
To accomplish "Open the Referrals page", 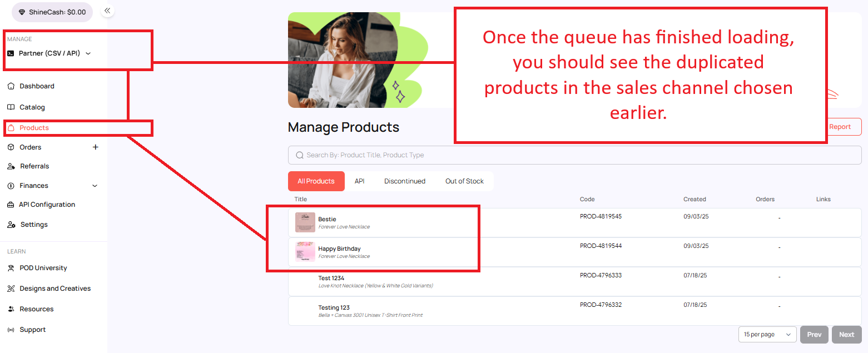I will [x=34, y=166].
